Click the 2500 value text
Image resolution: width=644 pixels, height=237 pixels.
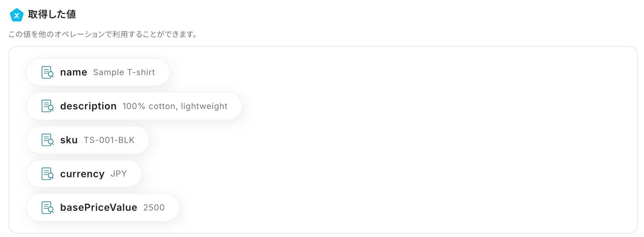(154, 208)
